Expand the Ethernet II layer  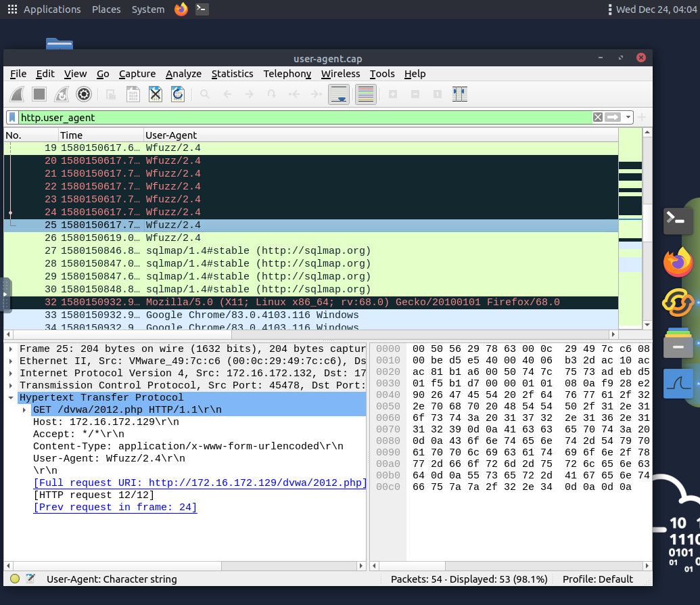[x=11, y=361]
